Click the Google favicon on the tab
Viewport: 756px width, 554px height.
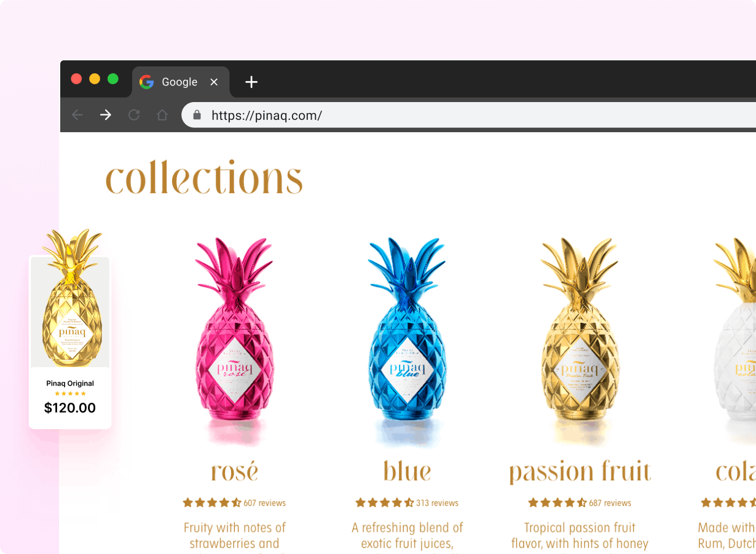146,82
